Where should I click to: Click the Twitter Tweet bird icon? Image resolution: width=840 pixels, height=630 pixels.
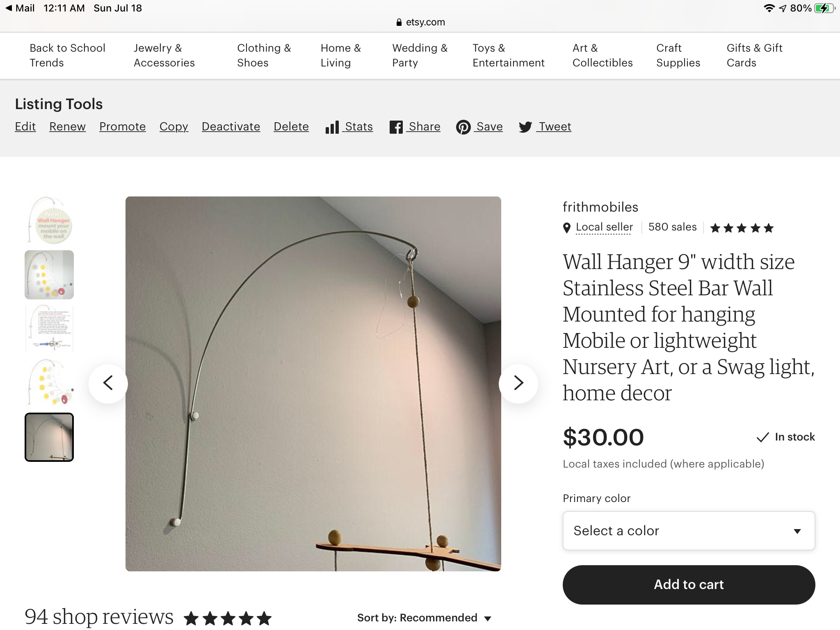pos(525,127)
